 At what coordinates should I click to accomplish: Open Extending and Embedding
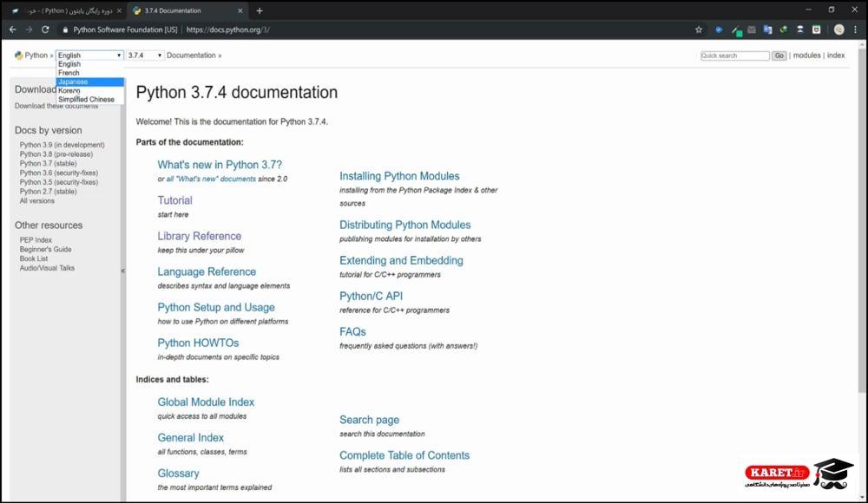(401, 261)
